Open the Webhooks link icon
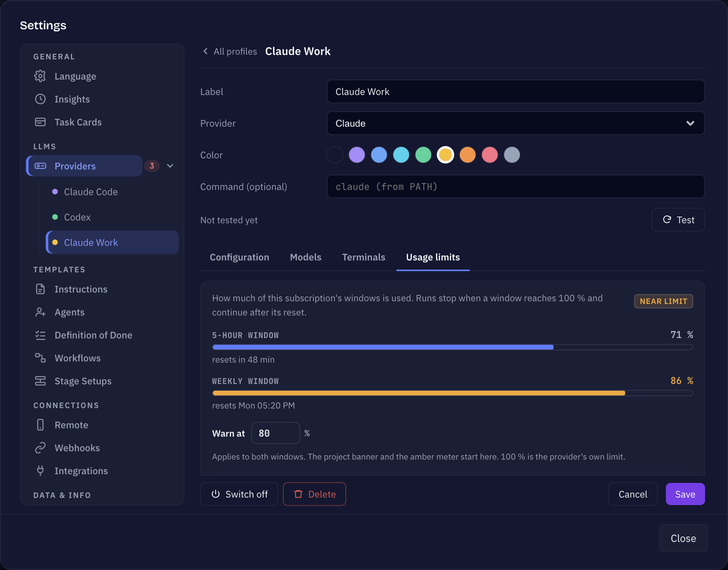This screenshot has height=570, width=728. 40,448
